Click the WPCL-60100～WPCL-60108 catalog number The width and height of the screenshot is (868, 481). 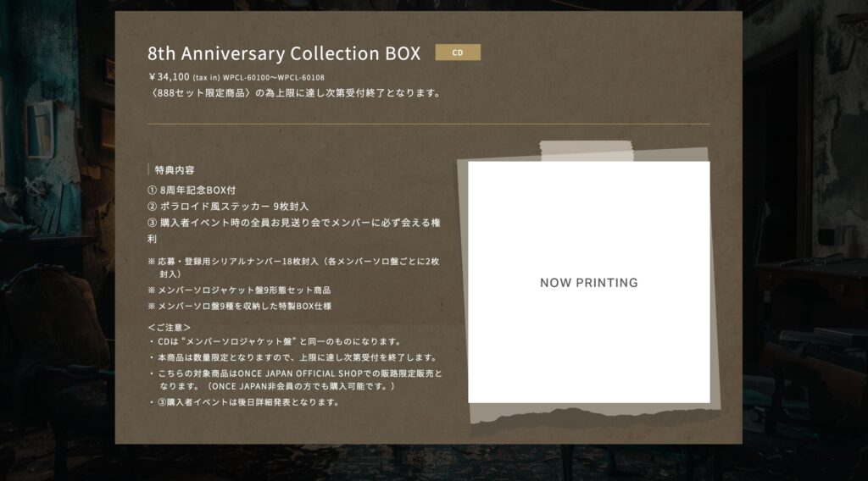coord(274,77)
